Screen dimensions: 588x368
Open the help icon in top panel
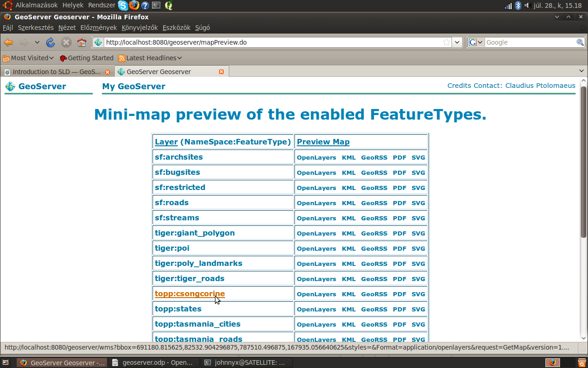coord(145,6)
